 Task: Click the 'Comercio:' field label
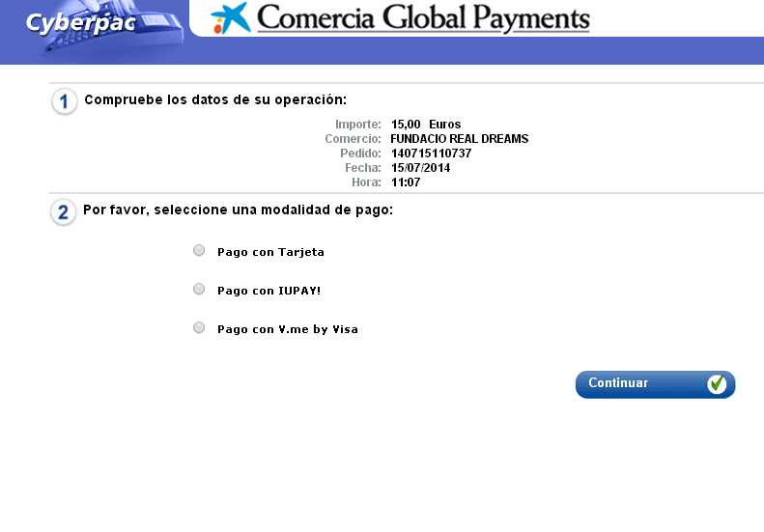point(354,139)
